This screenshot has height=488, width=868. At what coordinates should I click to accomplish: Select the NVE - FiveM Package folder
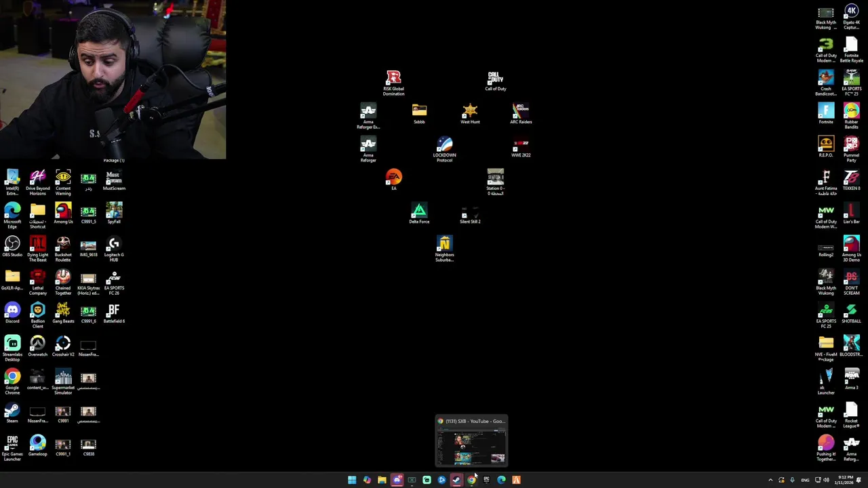click(826, 348)
